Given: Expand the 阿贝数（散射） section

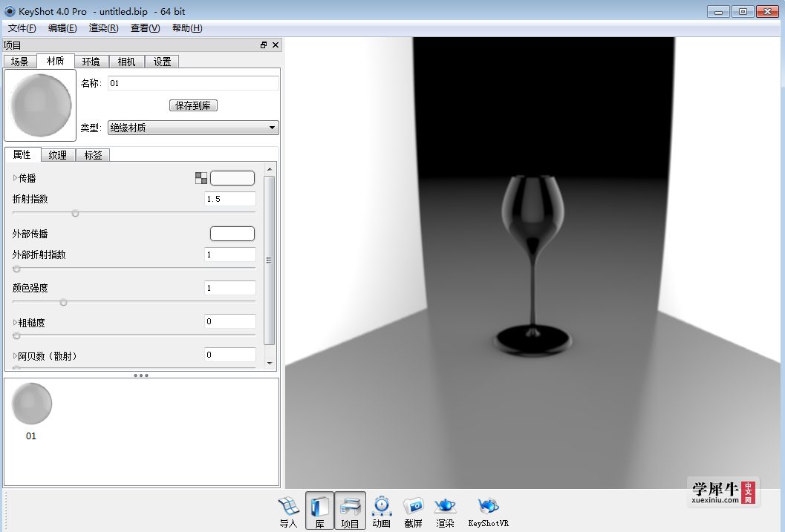Looking at the screenshot, I should [15, 356].
